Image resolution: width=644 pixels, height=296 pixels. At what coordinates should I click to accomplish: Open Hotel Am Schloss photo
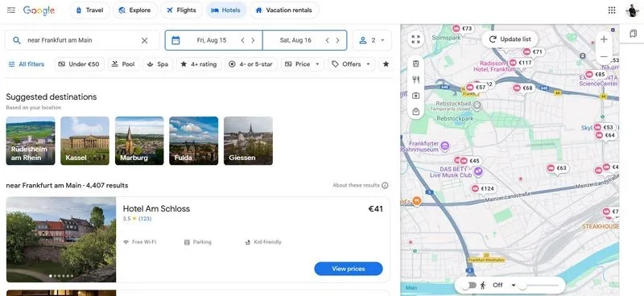click(61, 240)
